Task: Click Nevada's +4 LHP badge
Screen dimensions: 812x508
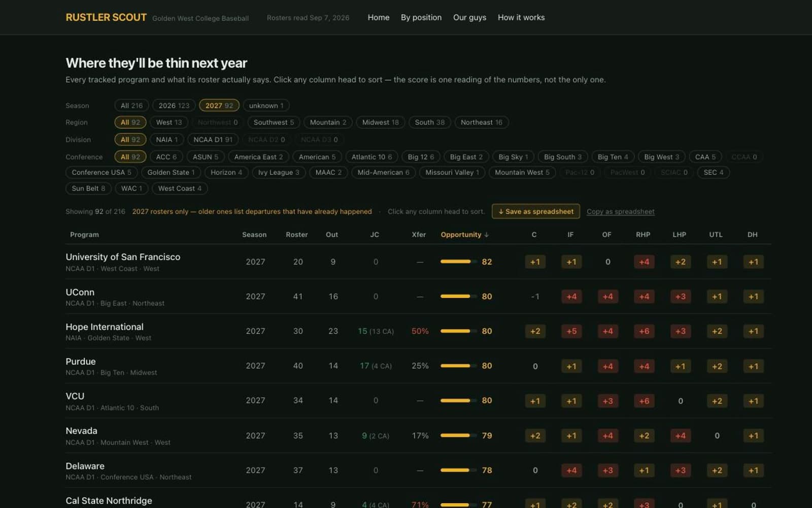Action: coord(681,435)
